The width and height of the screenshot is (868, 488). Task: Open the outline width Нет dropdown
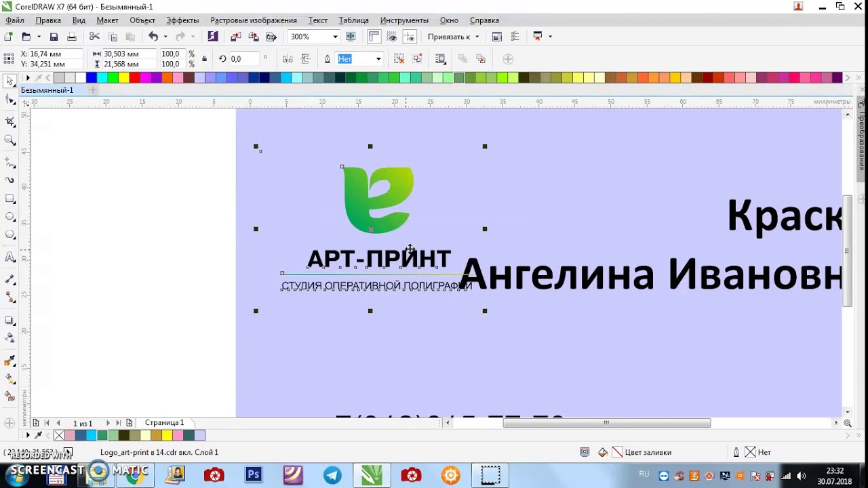pyautogui.click(x=378, y=59)
